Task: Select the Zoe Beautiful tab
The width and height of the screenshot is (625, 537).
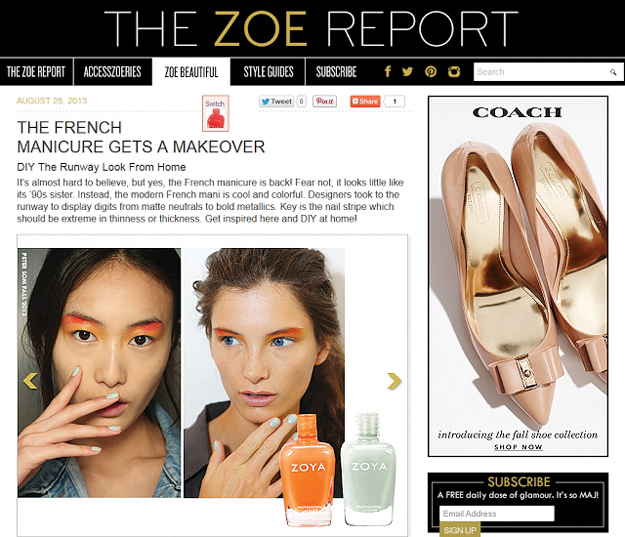Action: pos(191,72)
